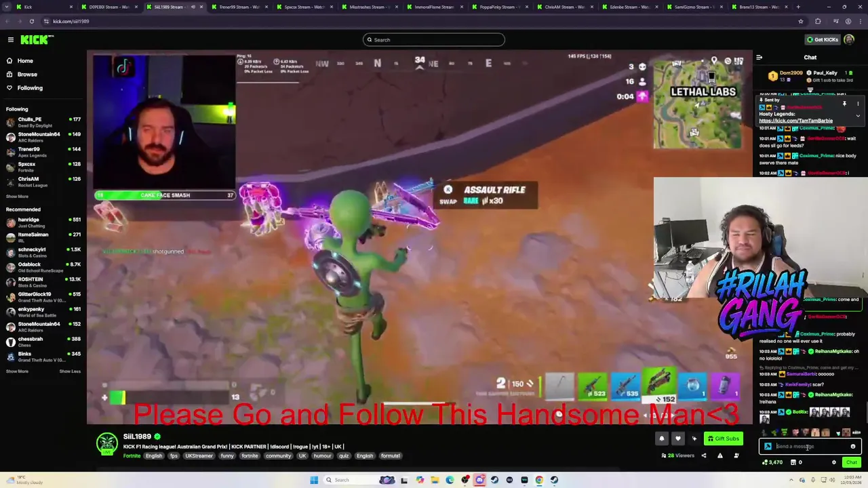Open the TamTamBarbie kick.com link

coord(795,121)
